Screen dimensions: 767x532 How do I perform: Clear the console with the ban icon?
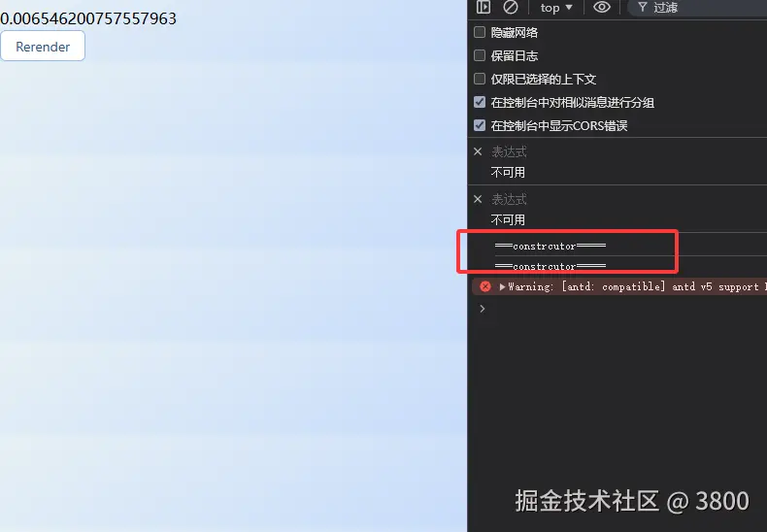(510, 7)
